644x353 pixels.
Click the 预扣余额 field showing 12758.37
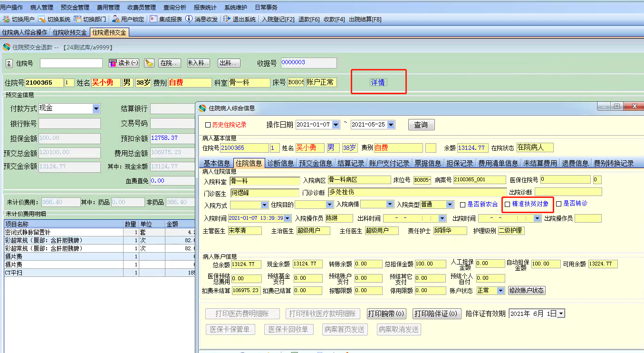[173, 138]
